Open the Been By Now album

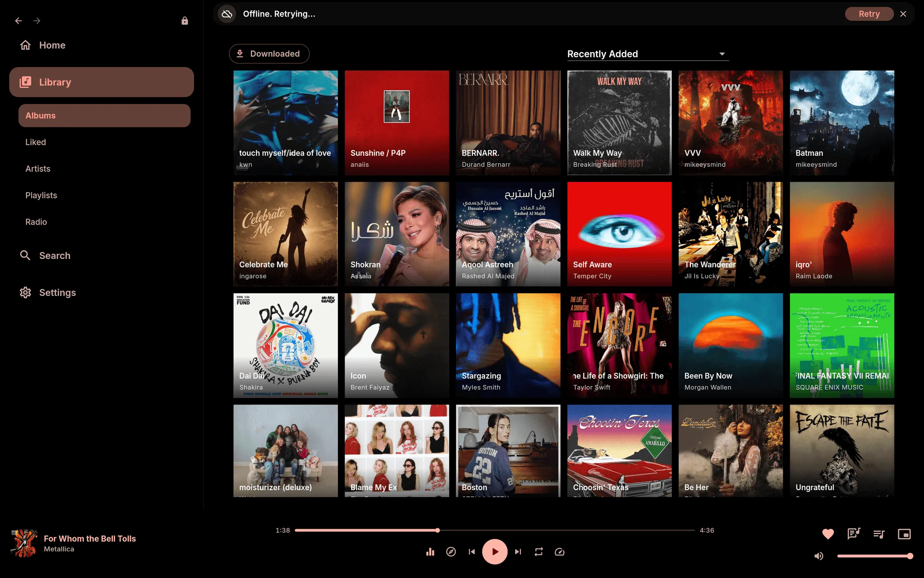pos(731,345)
